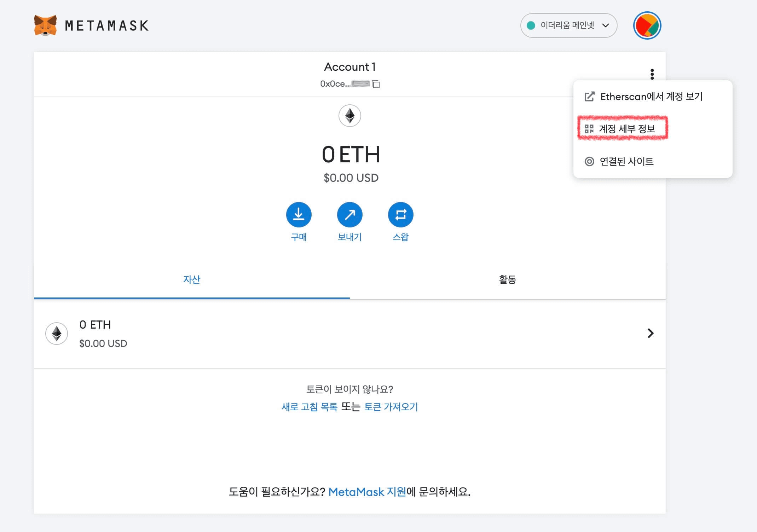Click the large '0 ETH' balance
The width and height of the screenshot is (757, 532).
pos(351,155)
